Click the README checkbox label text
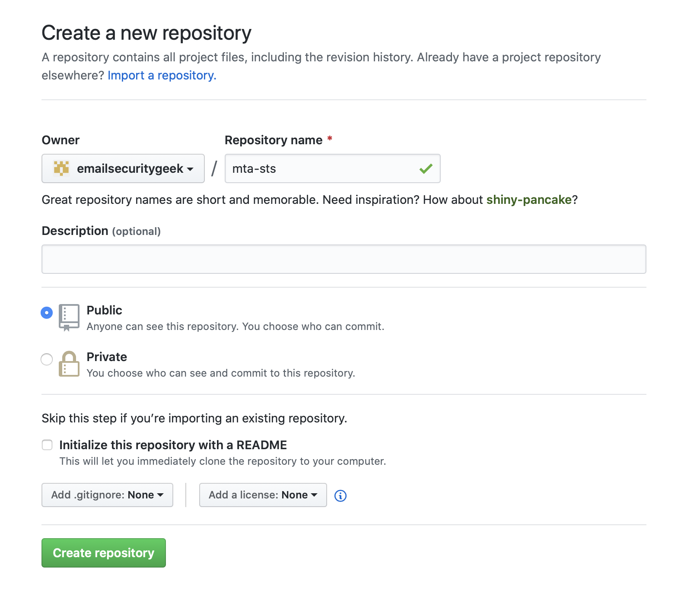The image size is (700, 590). click(x=173, y=445)
